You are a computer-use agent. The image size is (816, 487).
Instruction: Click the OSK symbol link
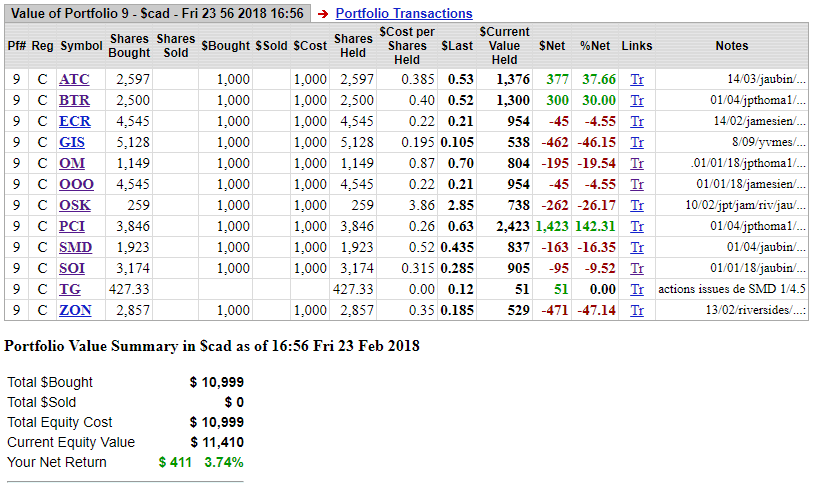[x=75, y=205]
